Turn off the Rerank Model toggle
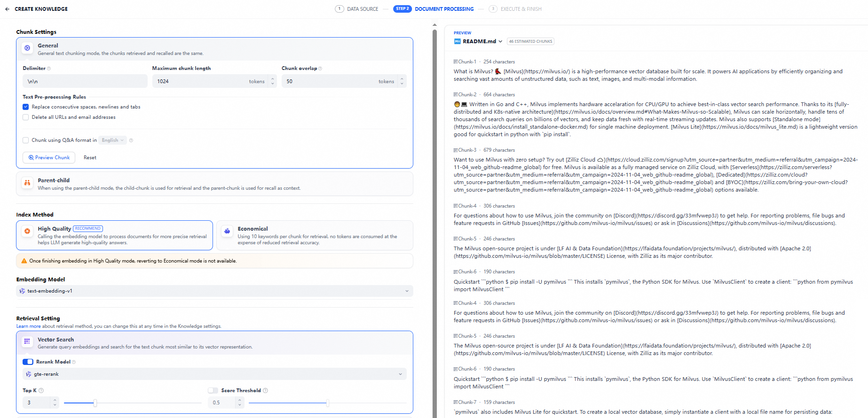Screen dimensions: 868x418 [28, 362]
